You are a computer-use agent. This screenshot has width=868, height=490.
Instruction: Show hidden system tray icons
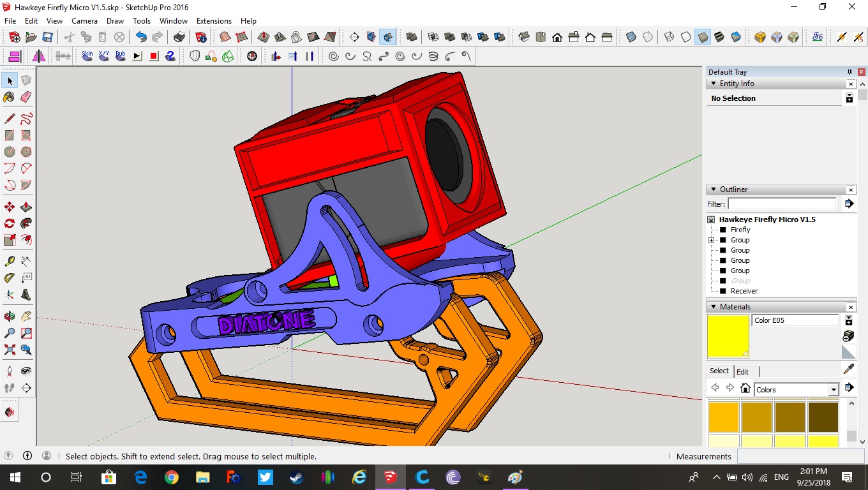(717, 477)
